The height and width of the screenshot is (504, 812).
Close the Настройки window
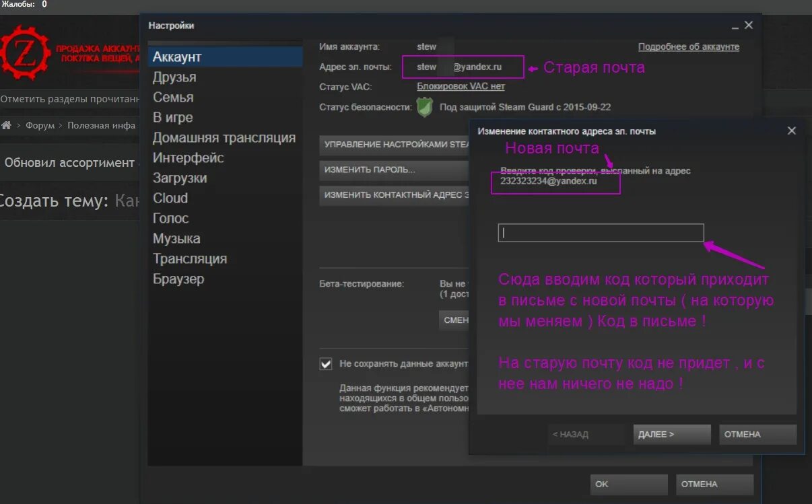click(749, 25)
